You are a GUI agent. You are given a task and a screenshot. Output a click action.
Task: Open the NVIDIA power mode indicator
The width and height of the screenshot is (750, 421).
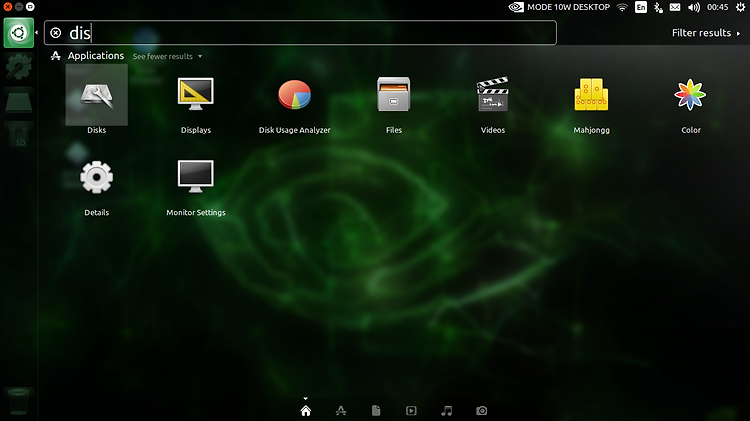[516, 7]
